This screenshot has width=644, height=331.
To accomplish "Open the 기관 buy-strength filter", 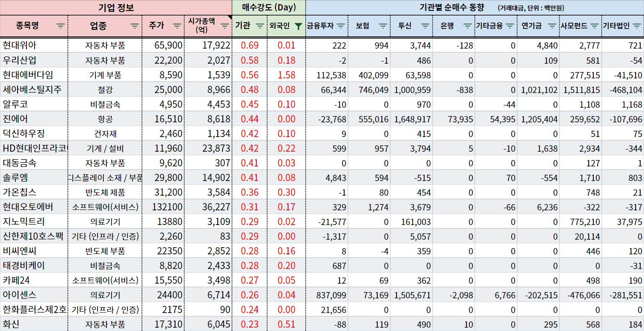I will (x=260, y=26).
